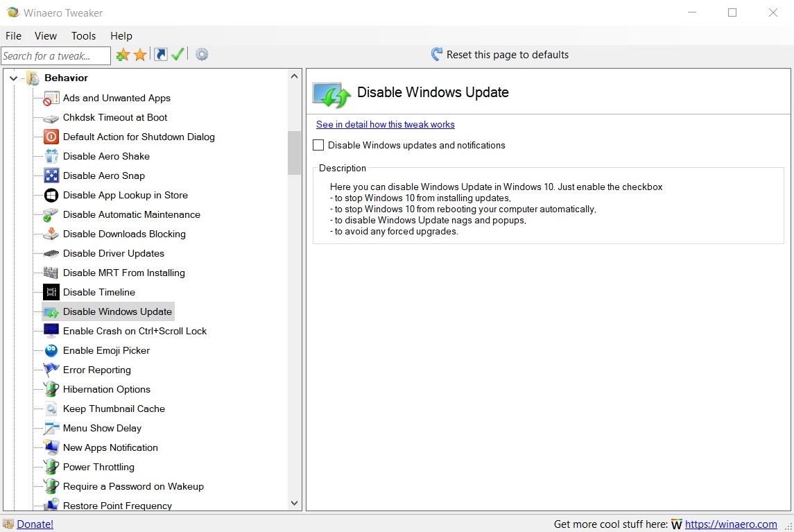This screenshot has width=794, height=532.
Task: Open the View menu
Action: (x=46, y=36)
